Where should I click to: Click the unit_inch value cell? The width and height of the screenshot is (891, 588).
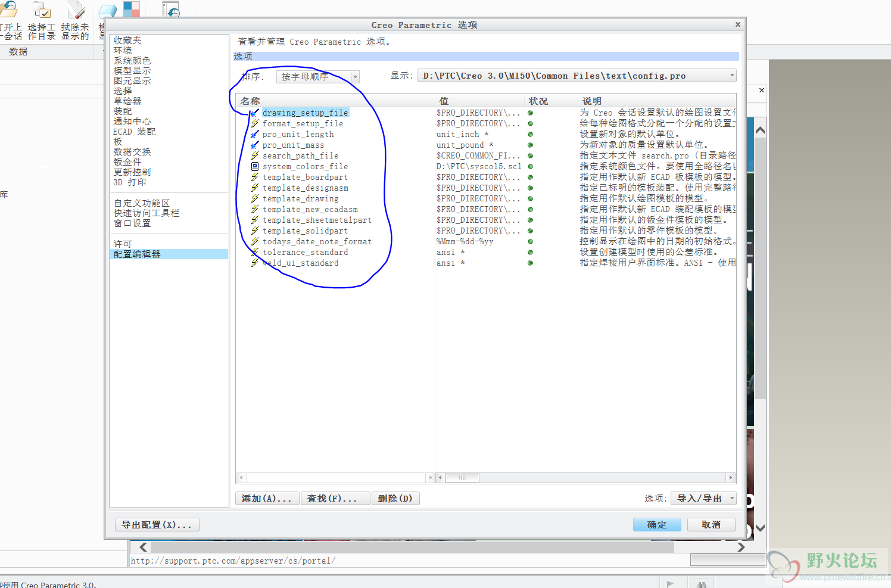tap(462, 135)
